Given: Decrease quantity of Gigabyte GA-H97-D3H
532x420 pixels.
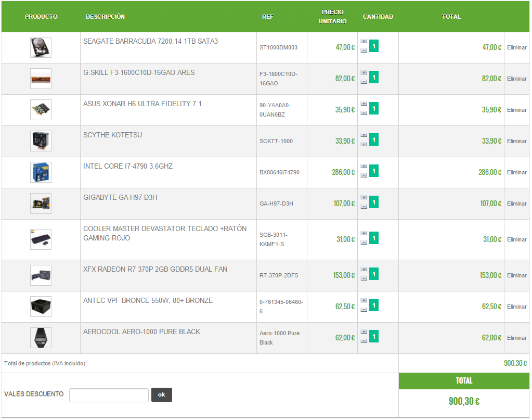Looking at the screenshot, I should tap(364, 207).
